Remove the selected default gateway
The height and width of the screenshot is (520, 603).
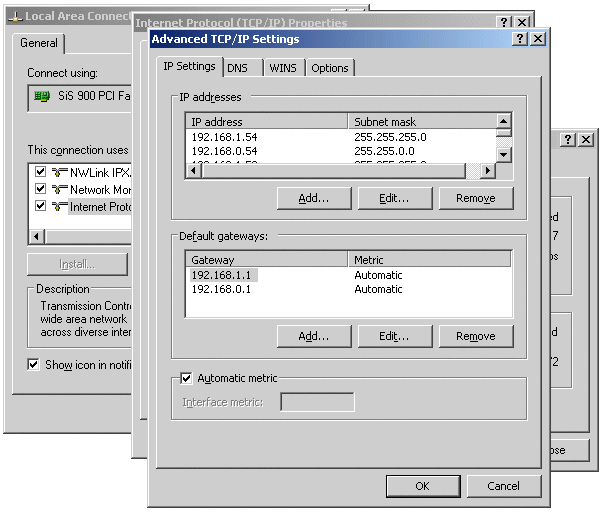[476, 337]
